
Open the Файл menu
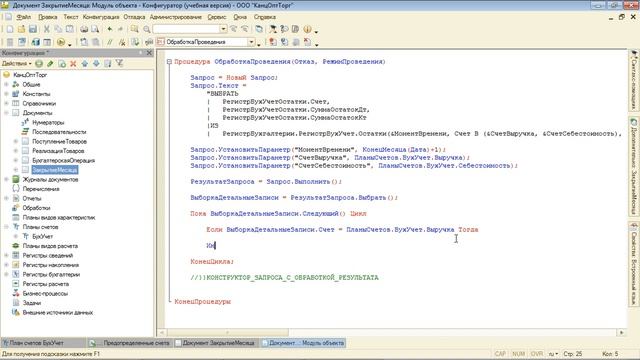point(24,17)
